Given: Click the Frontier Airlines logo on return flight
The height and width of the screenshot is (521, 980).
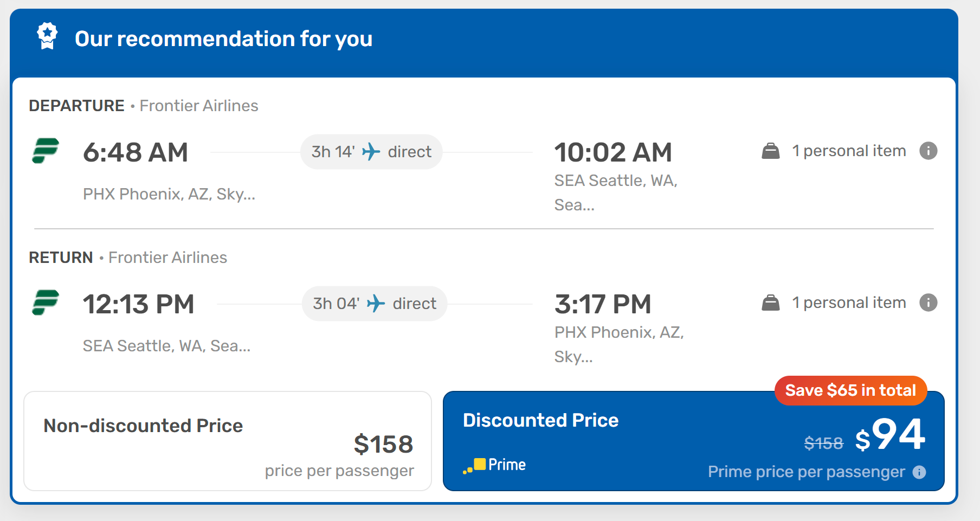Looking at the screenshot, I should click(46, 303).
